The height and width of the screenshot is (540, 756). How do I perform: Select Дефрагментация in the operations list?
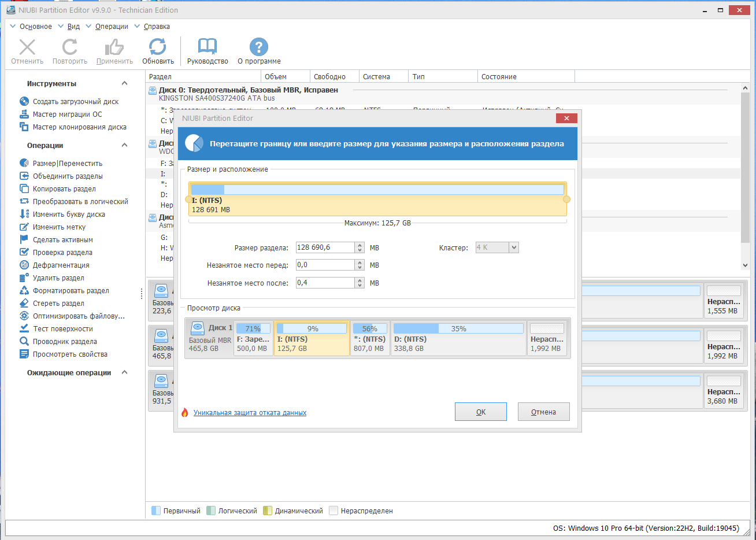pos(61,265)
